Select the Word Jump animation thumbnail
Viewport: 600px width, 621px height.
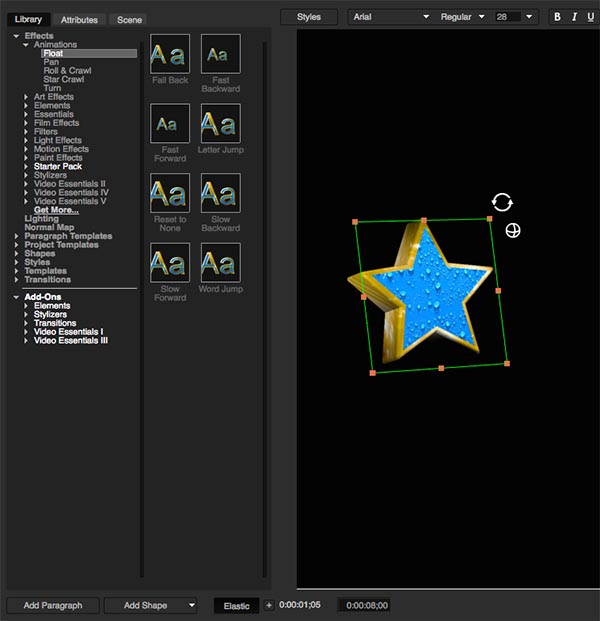220,264
